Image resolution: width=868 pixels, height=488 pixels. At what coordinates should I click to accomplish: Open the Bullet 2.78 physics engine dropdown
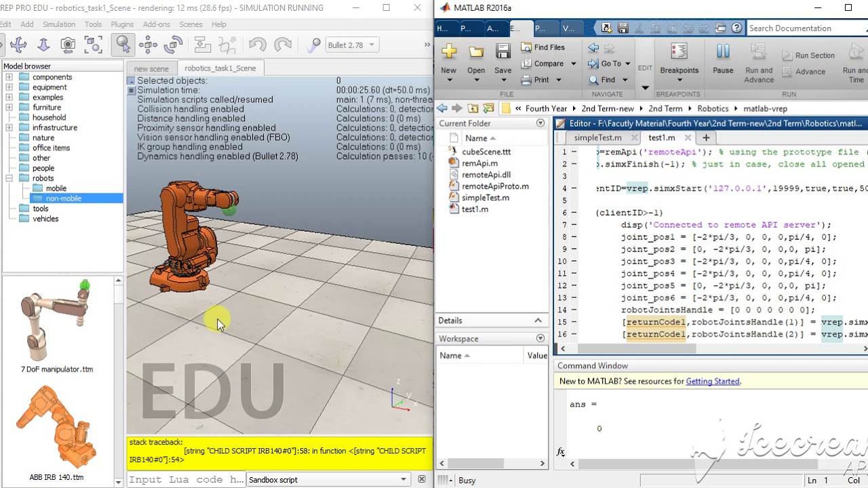(351, 45)
